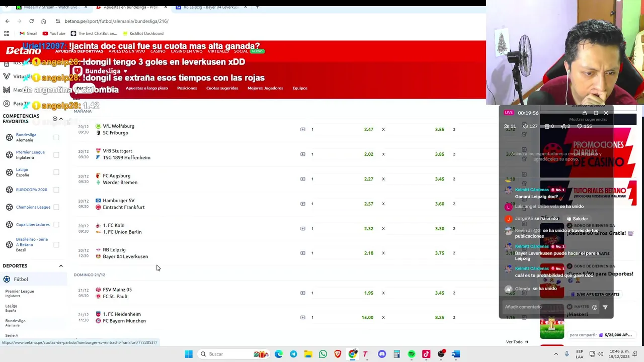Click the browser home button
Image resolution: width=644 pixels, height=362 pixels.
point(43,21)
